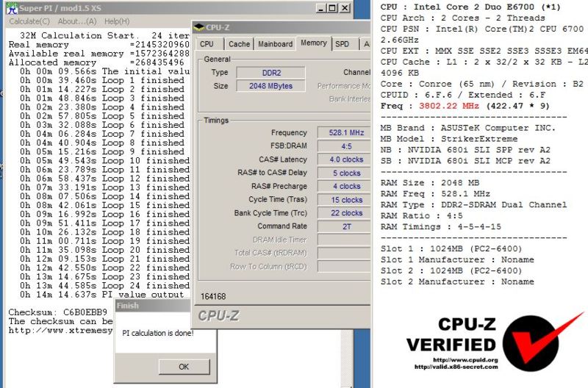Click the PI value output line
The width and height of the screenshot is (588, 388).
102,295
